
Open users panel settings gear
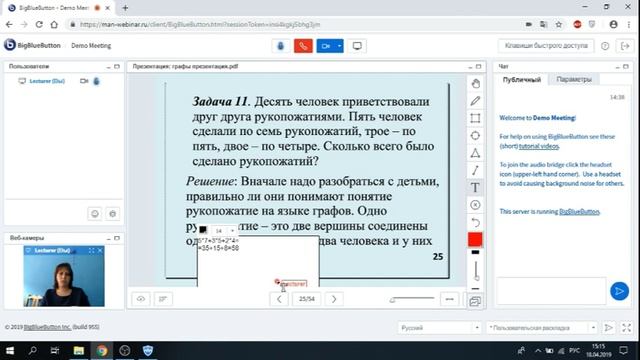[x=113, y=213]
